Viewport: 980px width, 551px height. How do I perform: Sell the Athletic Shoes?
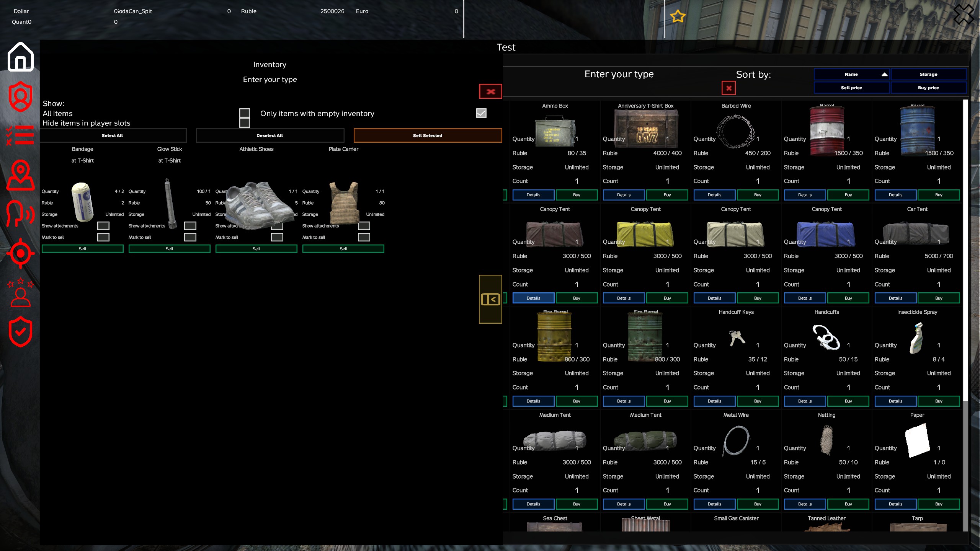pos(256,249)
